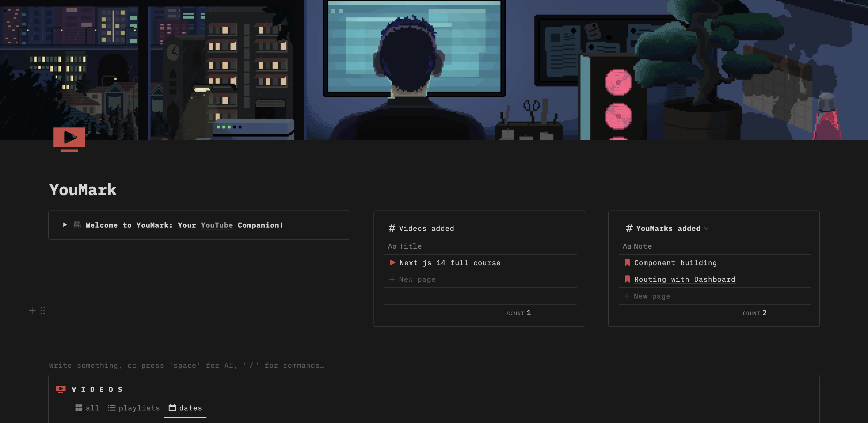Click the YouMark red play page icon
The width and height of the screenshot is (868, 423).
pyautogui.click(x=69, y=139)
